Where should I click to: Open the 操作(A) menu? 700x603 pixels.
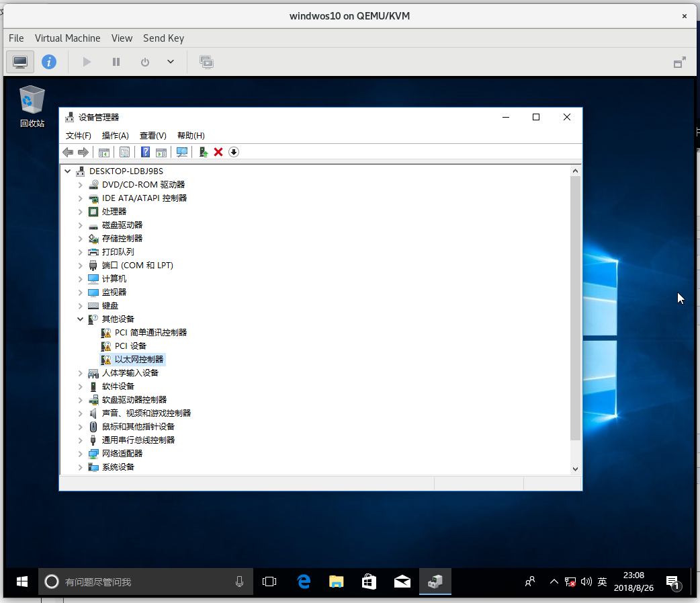[115, 135]
